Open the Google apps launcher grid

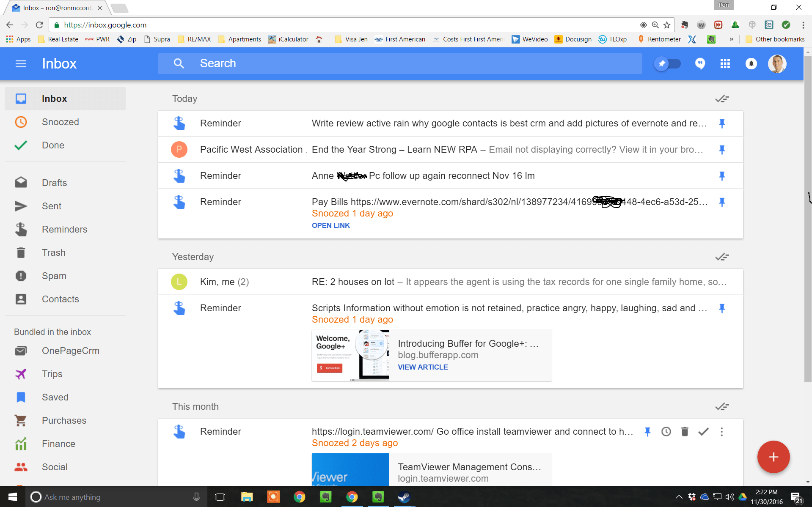click(725, 63)
